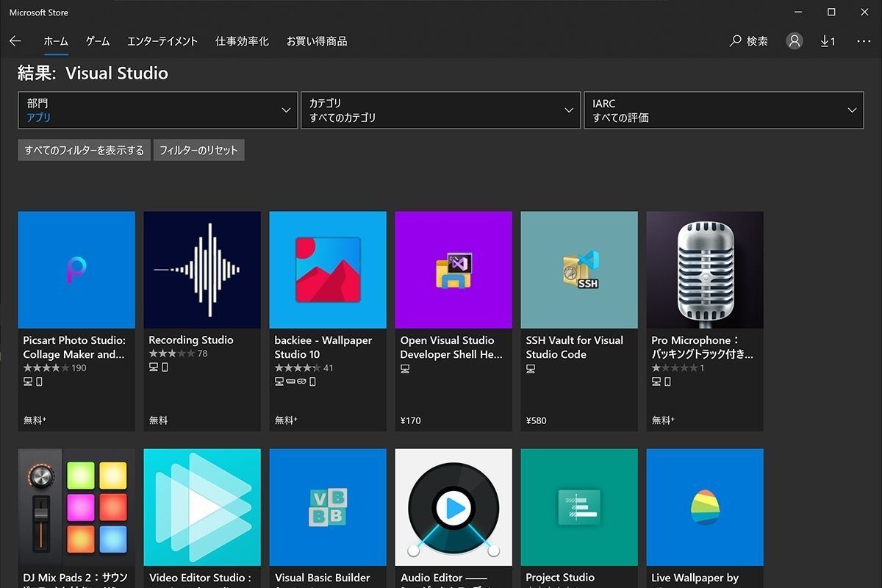882x588 pixels.
Task: Switch to the ゲーム tab
Action: [x=98, y=41]
